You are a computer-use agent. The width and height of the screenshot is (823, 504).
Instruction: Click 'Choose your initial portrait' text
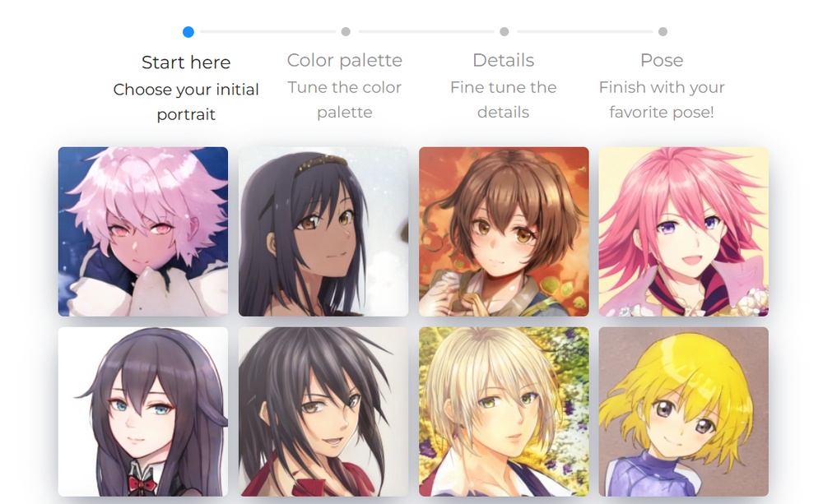click(186, 102)
